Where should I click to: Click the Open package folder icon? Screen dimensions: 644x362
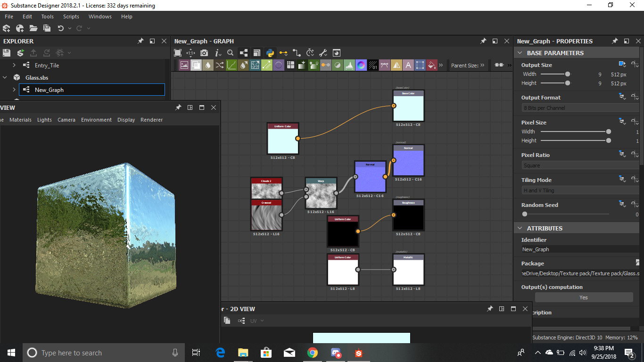pyautogui.click(x=33, y=28)
